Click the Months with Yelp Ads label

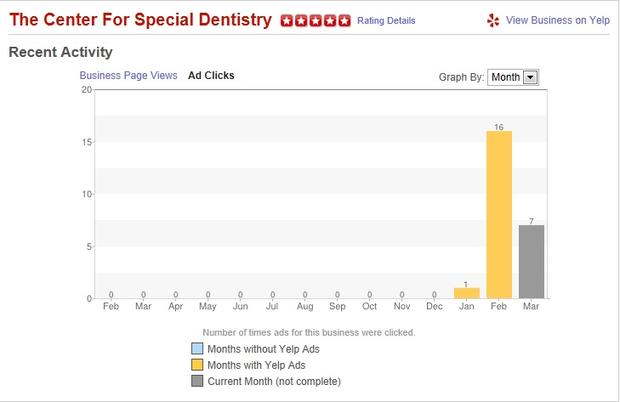256,365
